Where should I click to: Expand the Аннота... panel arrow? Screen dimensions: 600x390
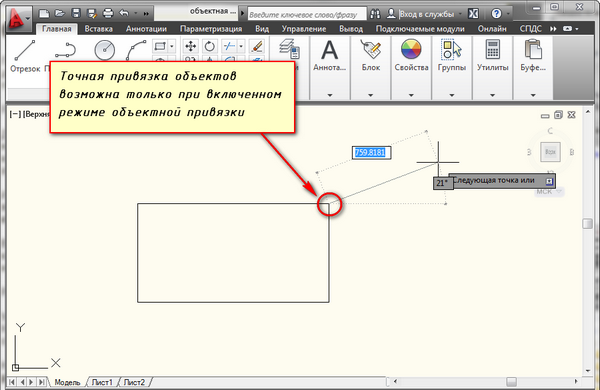pyautogui.click(x=329, y=95)
